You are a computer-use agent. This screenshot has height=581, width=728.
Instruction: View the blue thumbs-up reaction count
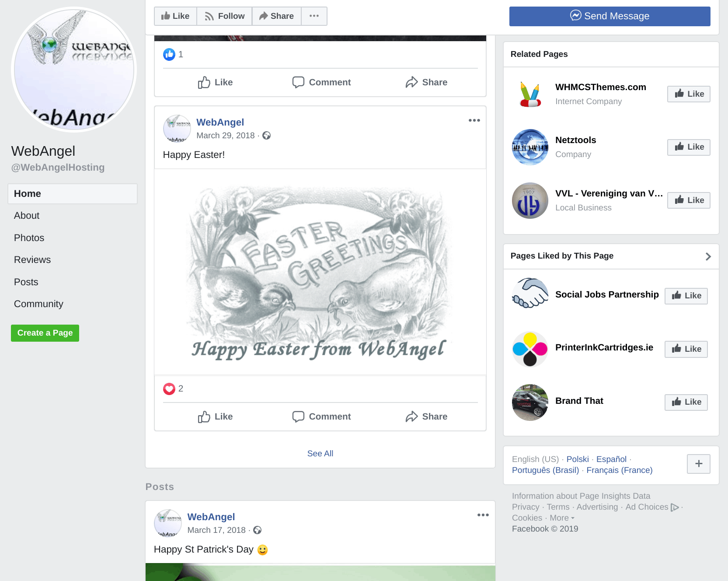point(173,54)
